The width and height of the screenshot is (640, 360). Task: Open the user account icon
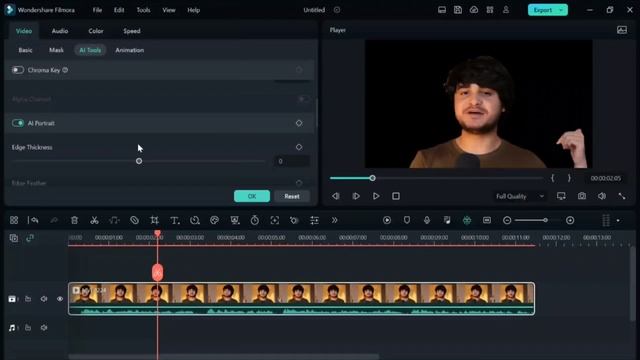tap(506, 10)
